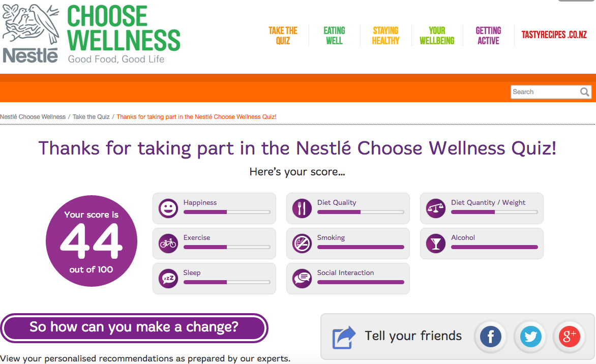Click the search magnifying glass icon

click(585, 92)
